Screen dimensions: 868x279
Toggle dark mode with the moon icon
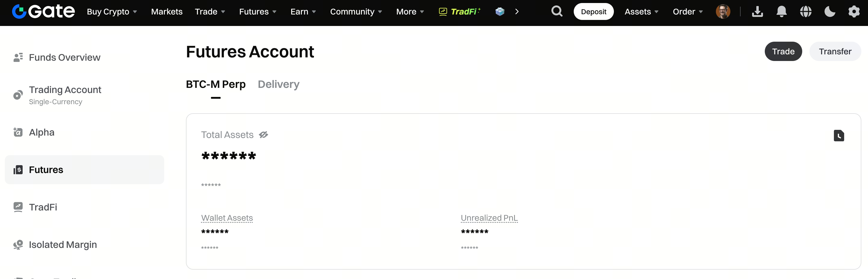(830, 12)
